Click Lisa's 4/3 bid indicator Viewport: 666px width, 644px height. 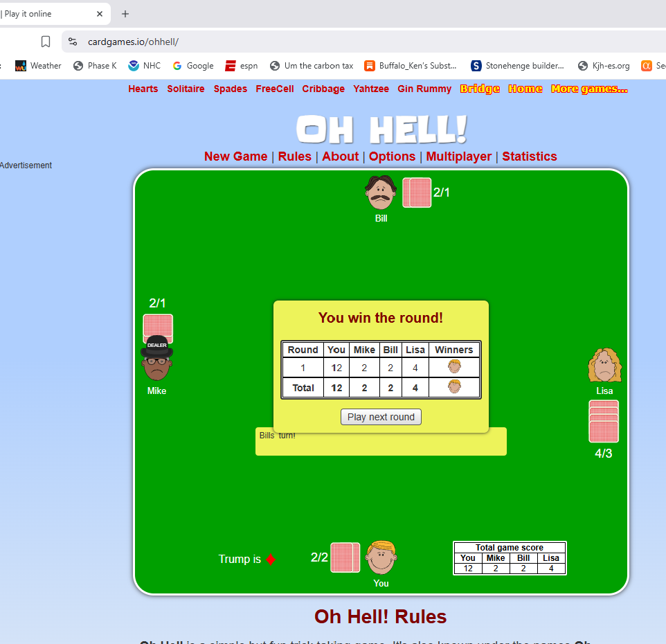(x=603, y=454)
